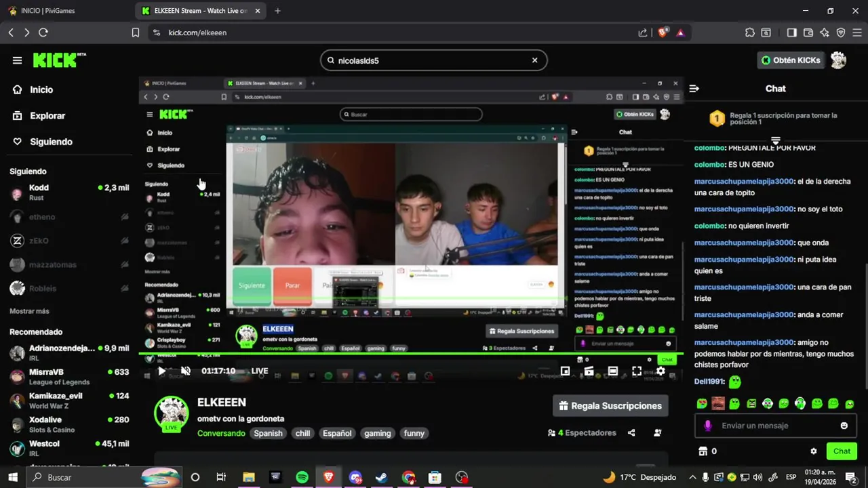Open the emoji picker in chat input
Image resolution: width=868 pixels, height=488 pixels.
tap(844, 426)
